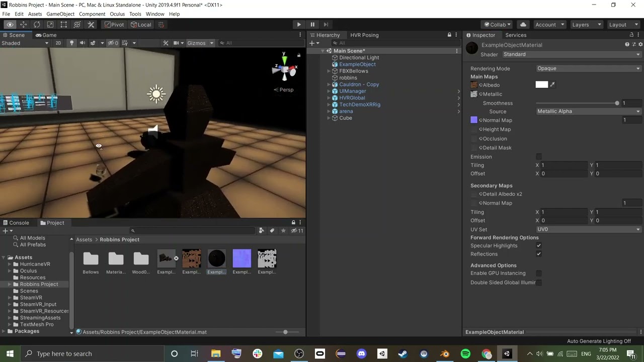Select the Hand (view) tool
The height and width of the screenshot is (362, 644).
[10, 25]
